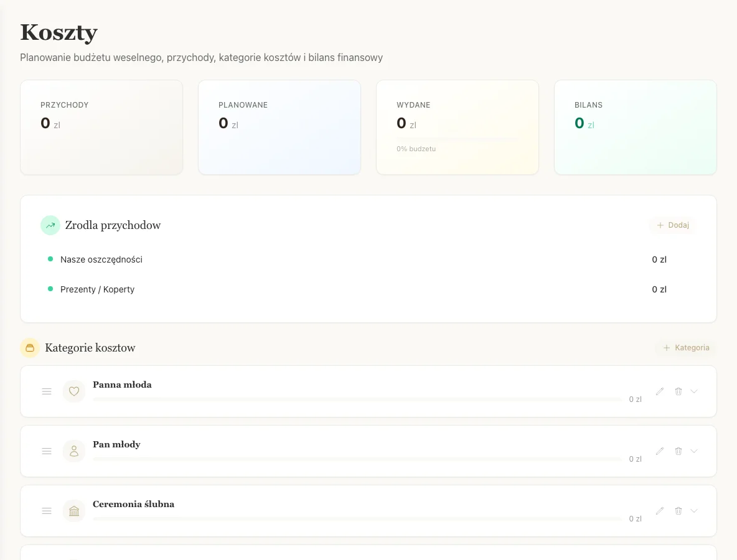Click Dodaj to add income source
This screenshot has height=560, width=737.
tap(672, 225)
